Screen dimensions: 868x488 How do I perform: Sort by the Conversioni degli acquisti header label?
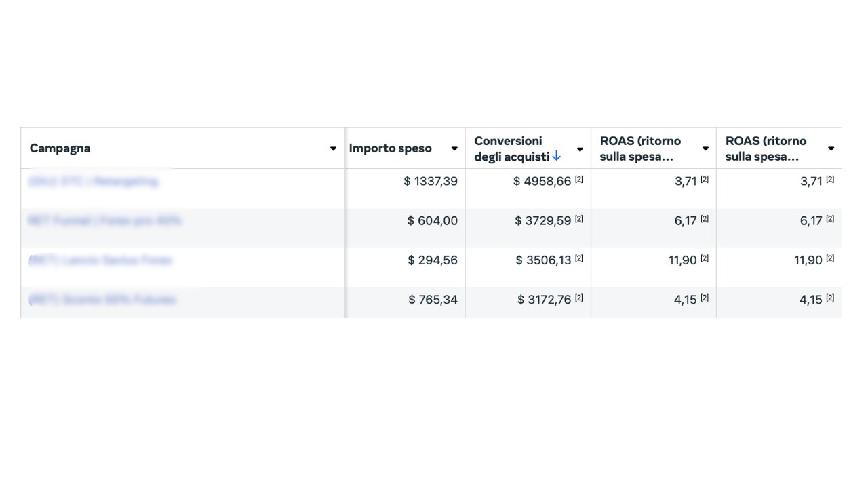(513, 148)
